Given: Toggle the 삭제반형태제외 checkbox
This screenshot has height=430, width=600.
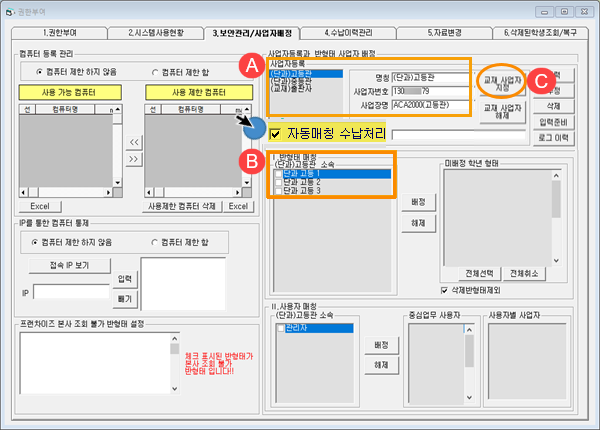Looking at the screenshot, I should (x=446, y=290).
